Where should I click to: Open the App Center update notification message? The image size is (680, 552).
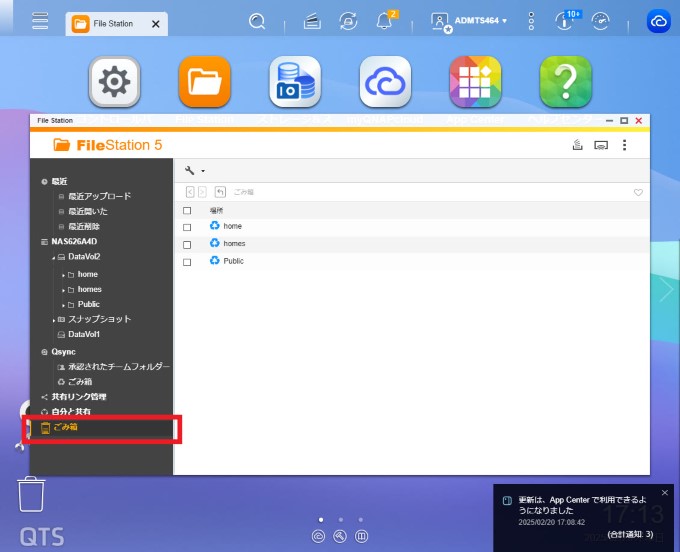pos(582,505)
